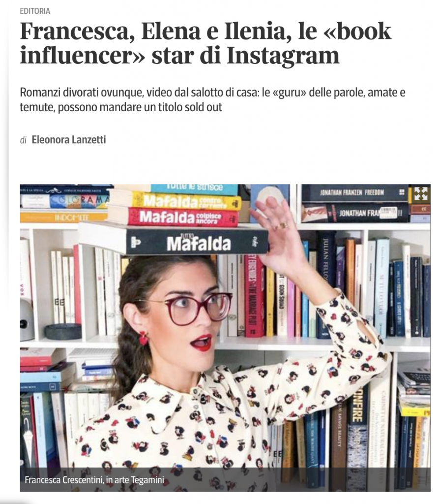Viewport: 441px width, 504px height.
Task: Click the subtitle starting 'Romanzi divorati ovunque'
Action: pyautogui.click(x=212, y=99)
